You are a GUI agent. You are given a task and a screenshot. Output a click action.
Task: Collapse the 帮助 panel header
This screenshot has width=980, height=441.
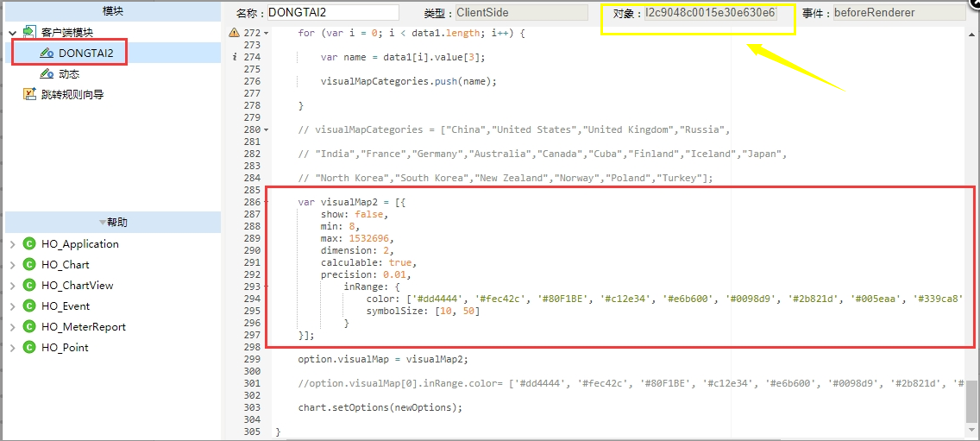point(112,222)
